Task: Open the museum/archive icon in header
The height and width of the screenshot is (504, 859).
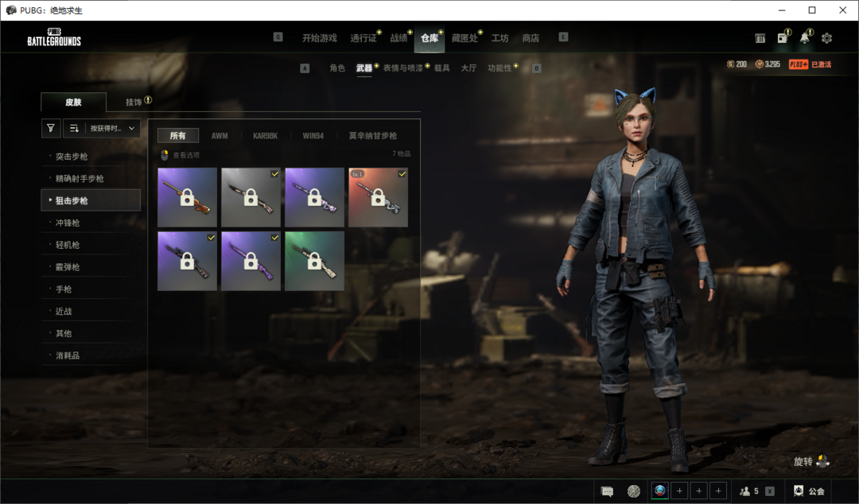Action: click(760, 38)
